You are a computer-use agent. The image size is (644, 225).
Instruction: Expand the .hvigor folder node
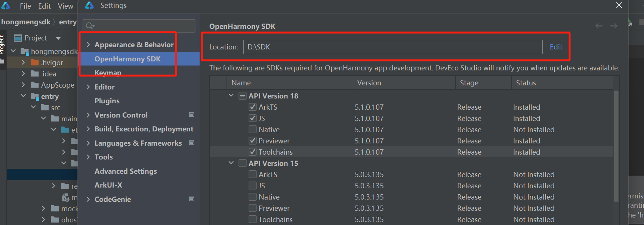point(23,62)
